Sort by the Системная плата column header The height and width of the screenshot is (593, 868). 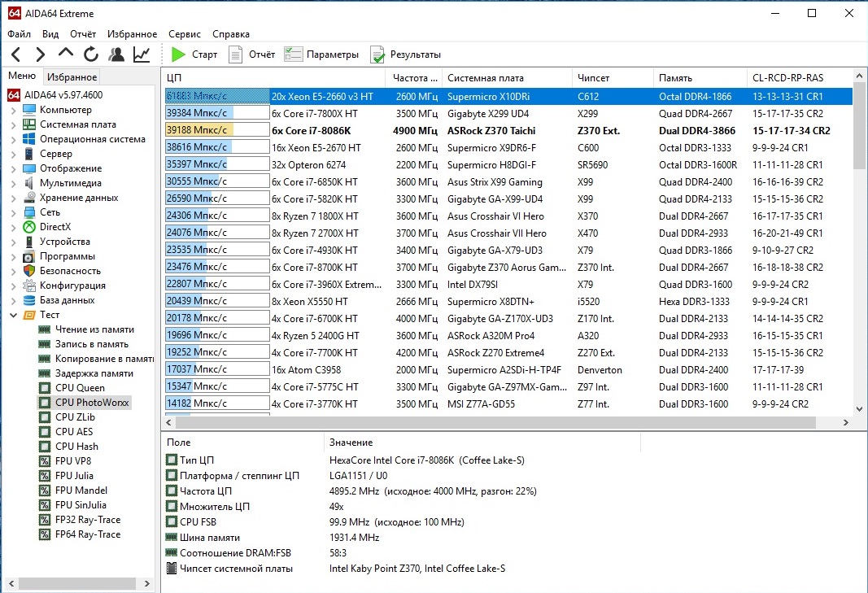pyautogui.click(x=507, y=78)
